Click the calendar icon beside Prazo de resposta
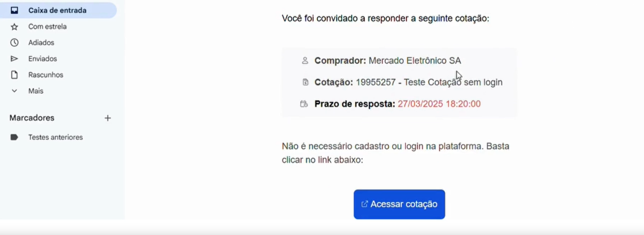 pyautogui.click(x=304, y=104)
